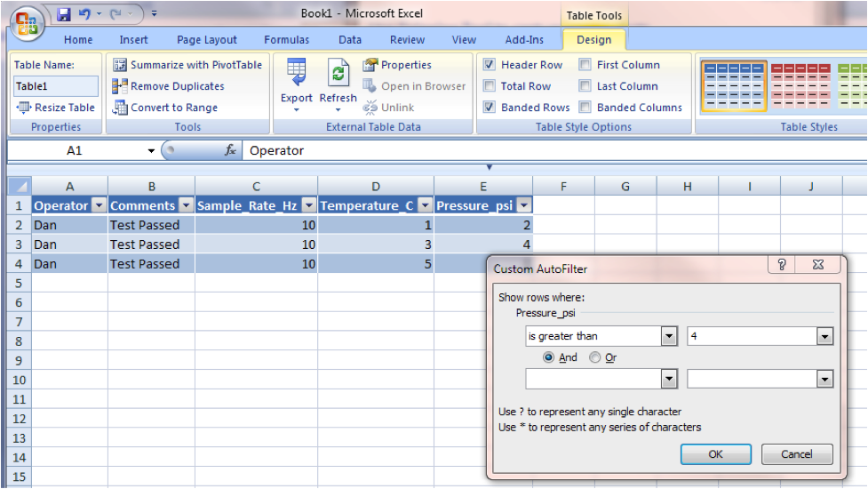Click the Select All corner of the sheet
Image resolution: width=868 pixels, height=489 pixels.
pyautogui.click(x=20, y=186)
